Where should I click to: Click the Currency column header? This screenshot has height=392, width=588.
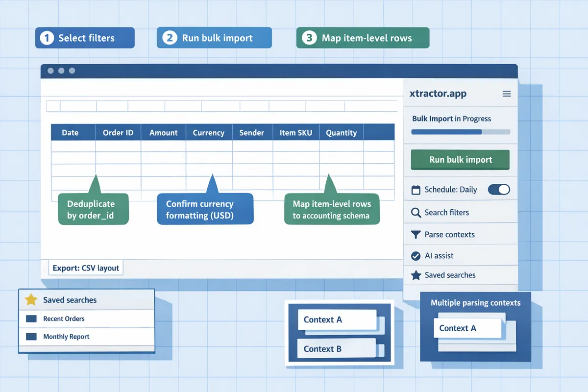[209, 132]
